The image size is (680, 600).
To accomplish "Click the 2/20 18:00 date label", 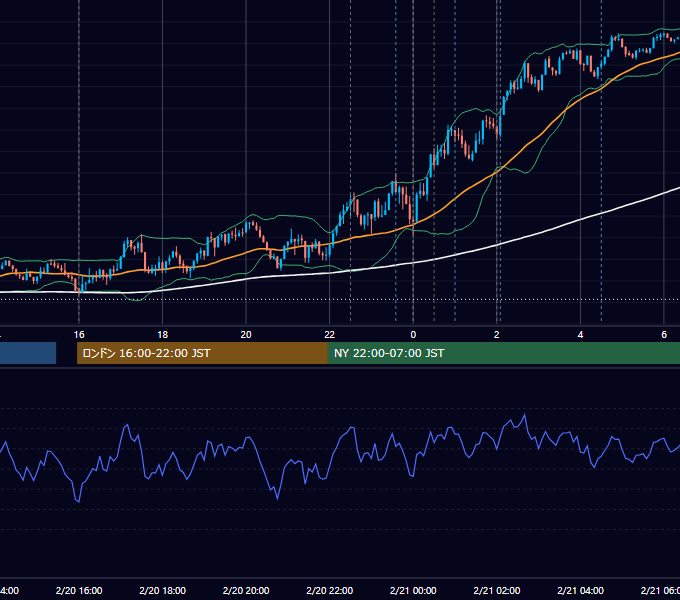I will (163, 590).
